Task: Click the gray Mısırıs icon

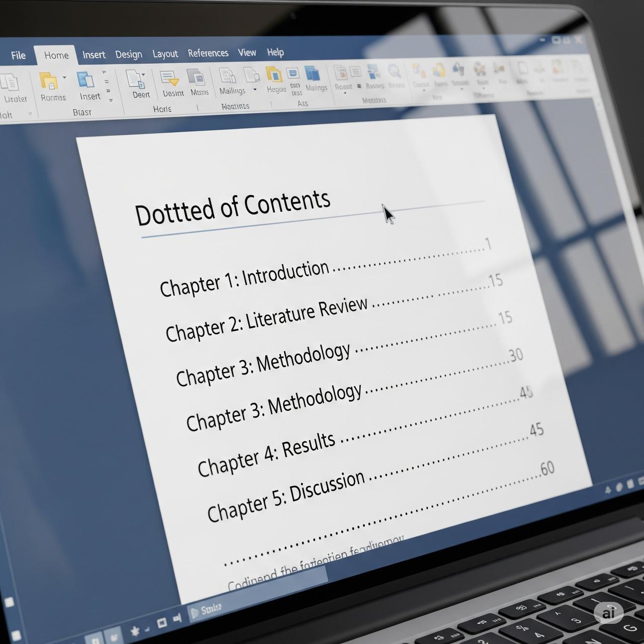Action: click(196, 78)
